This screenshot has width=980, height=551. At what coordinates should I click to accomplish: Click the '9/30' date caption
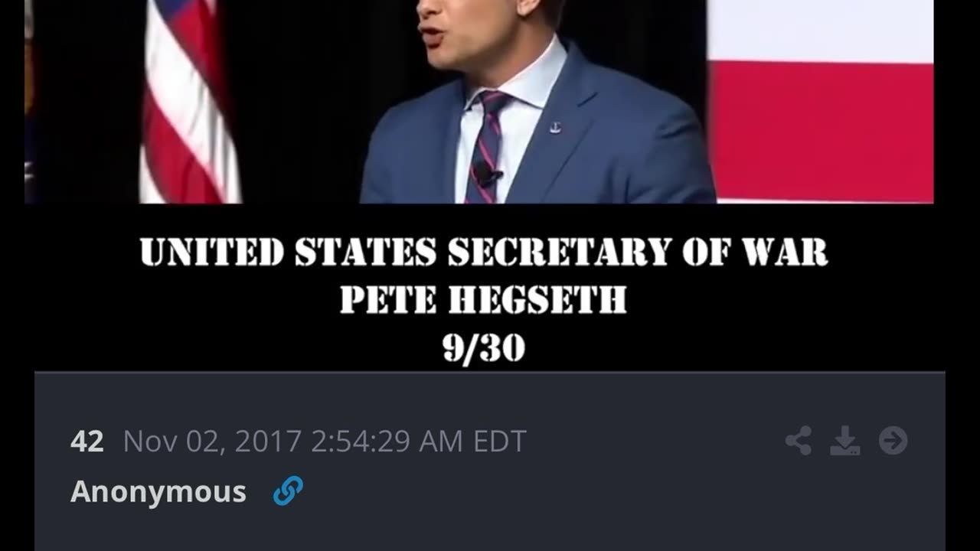click(484, 349)
